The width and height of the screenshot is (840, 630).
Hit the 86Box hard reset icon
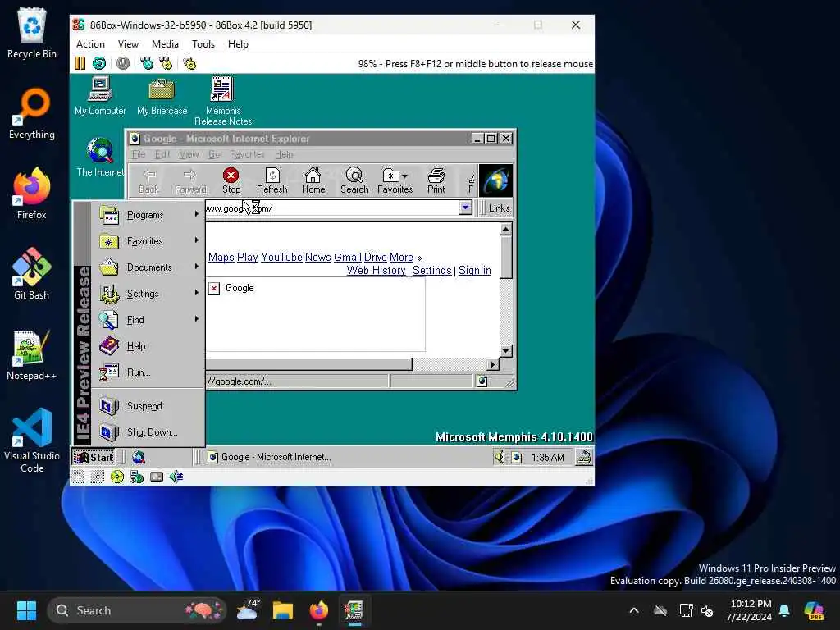(x=99, y=63)
